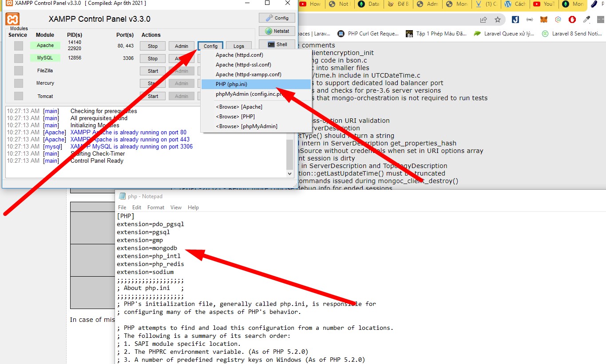606x364 pixels.
Task: Toggle the Tomcat service checkbox
Action: click(18, 96)
